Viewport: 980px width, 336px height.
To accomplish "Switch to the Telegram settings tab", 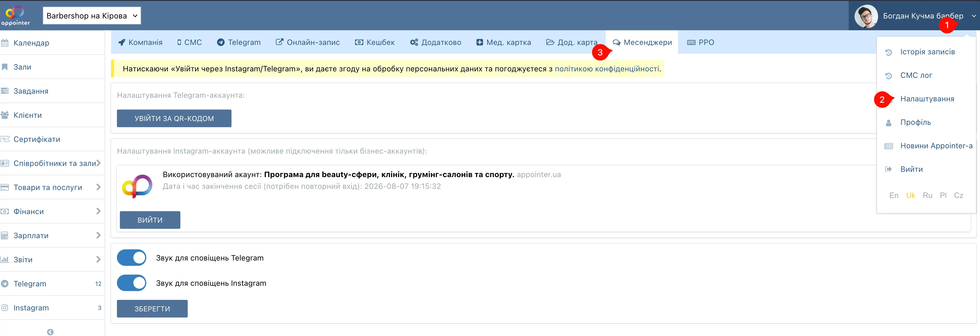I will click(x=239, y=42).
